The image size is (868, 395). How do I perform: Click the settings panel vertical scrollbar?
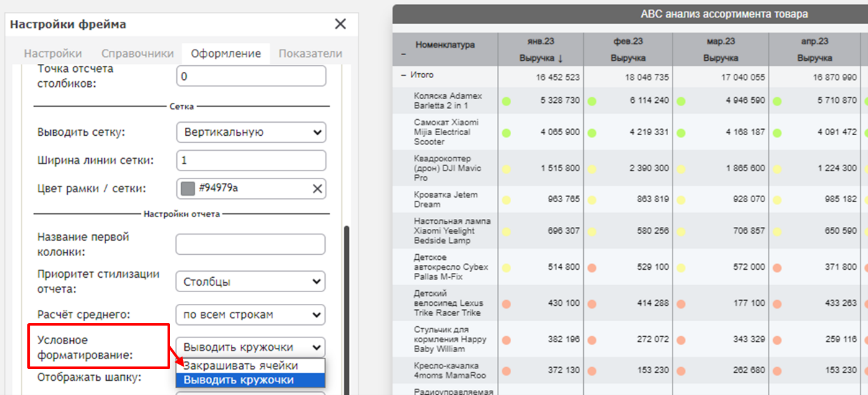[x=346, y=310]
